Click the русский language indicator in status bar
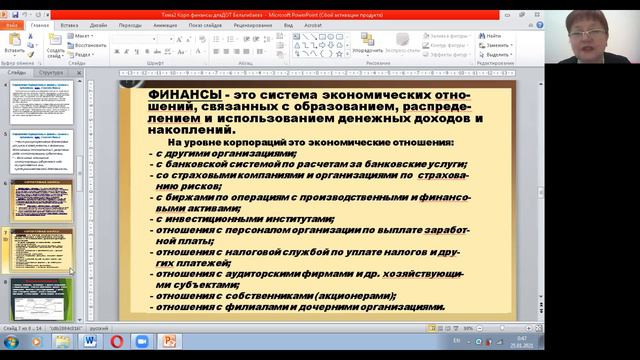This screenshot has height=360, width=640. (99, 328)
